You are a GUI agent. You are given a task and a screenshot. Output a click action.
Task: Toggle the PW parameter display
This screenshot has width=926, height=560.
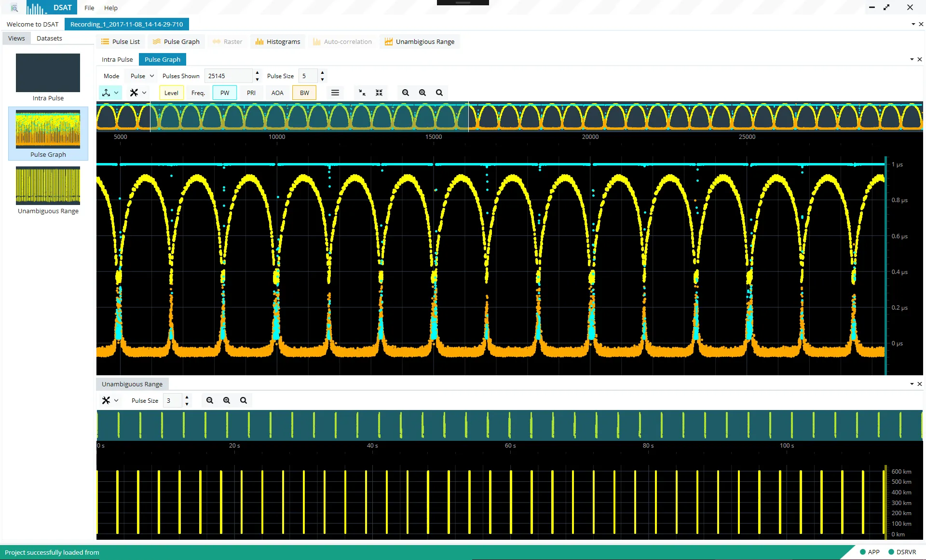[225, 93]
